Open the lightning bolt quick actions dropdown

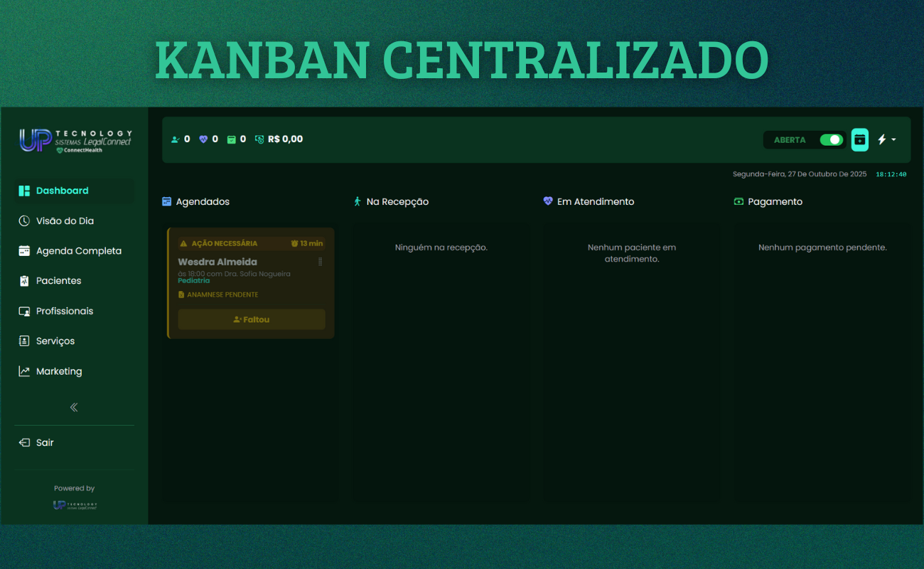(x=886, y=140)
